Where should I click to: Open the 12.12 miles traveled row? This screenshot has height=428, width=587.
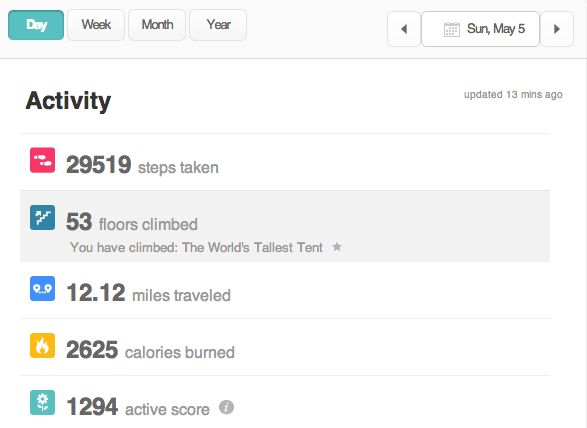[x=285, y=290]
